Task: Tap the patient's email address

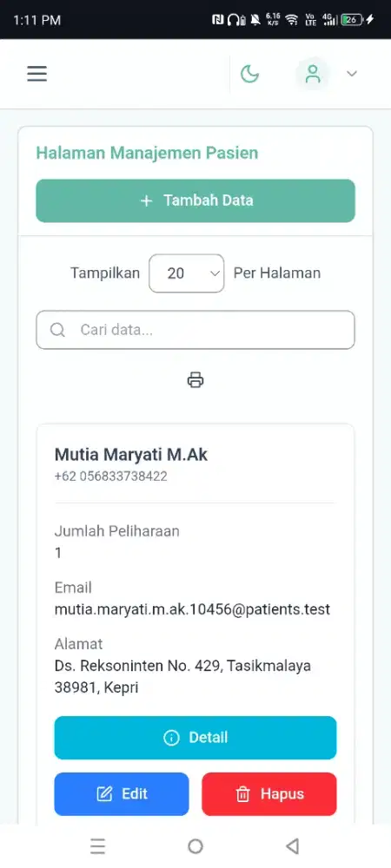Action: coord(192,609)
